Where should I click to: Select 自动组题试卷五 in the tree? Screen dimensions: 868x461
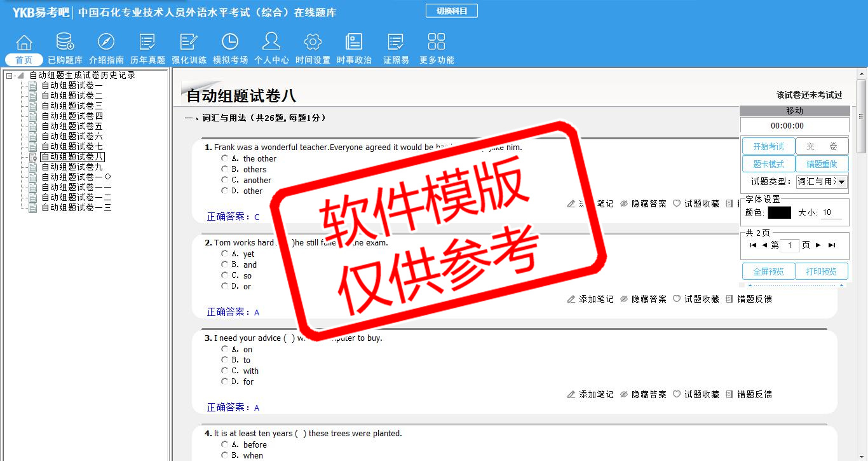pyautogui.click(x=72, y=127)
